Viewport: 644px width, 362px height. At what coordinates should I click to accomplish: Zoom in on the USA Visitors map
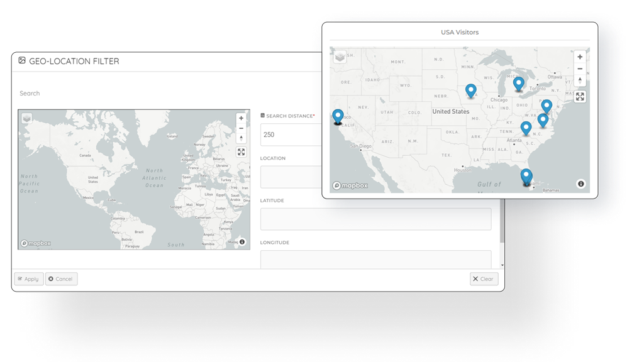(580, 57)
